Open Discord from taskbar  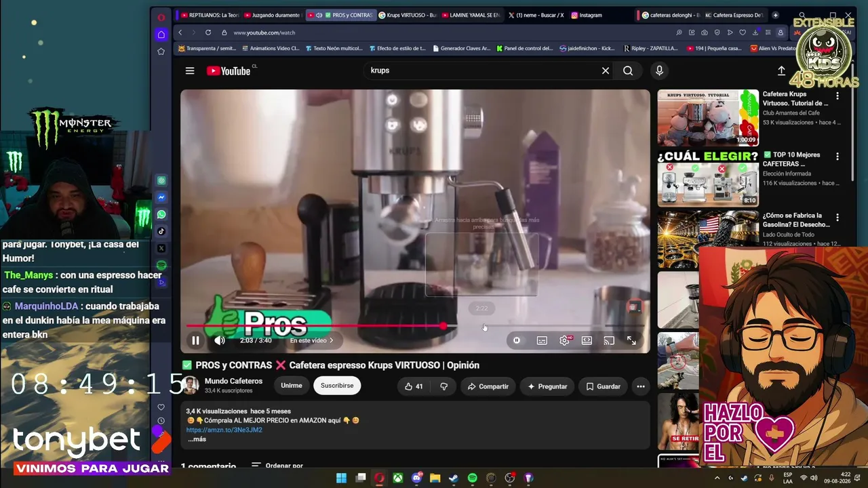416,478
